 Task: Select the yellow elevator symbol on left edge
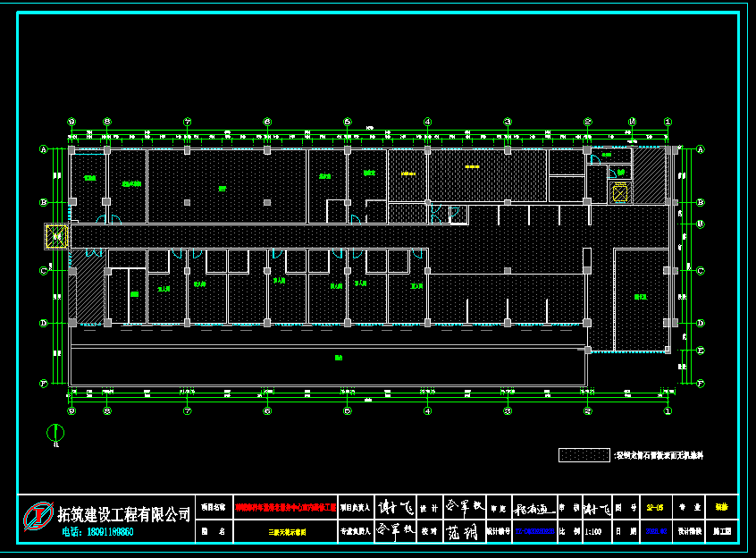pyautogui.click(x=57, y=236)
